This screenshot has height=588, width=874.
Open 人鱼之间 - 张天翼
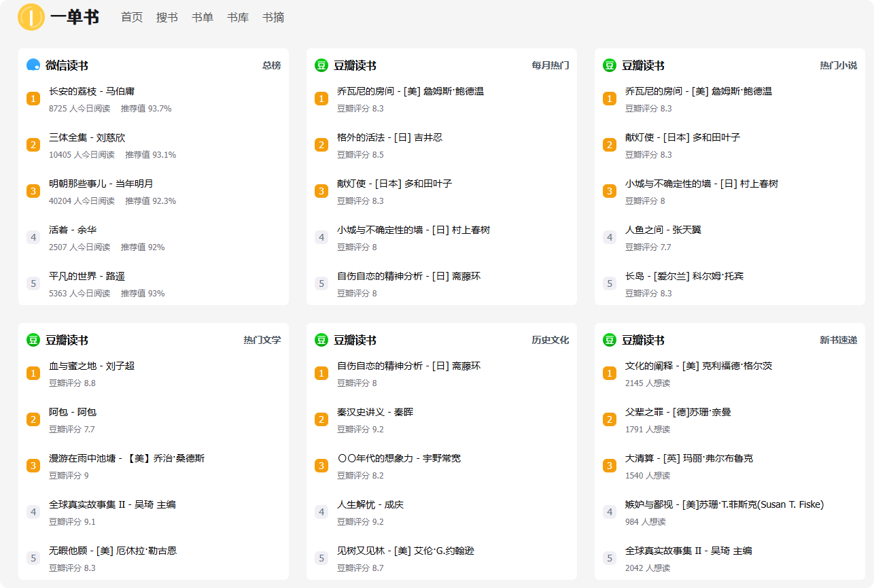[663, 230]
